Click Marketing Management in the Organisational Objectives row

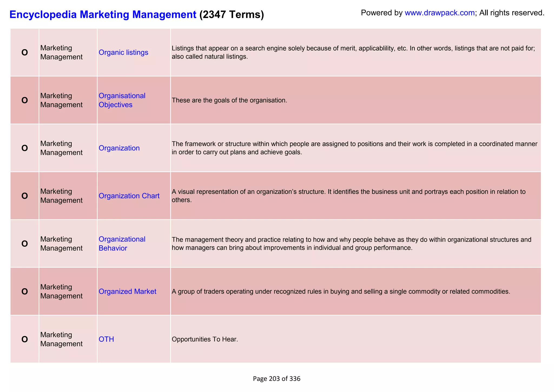[61, 100]
